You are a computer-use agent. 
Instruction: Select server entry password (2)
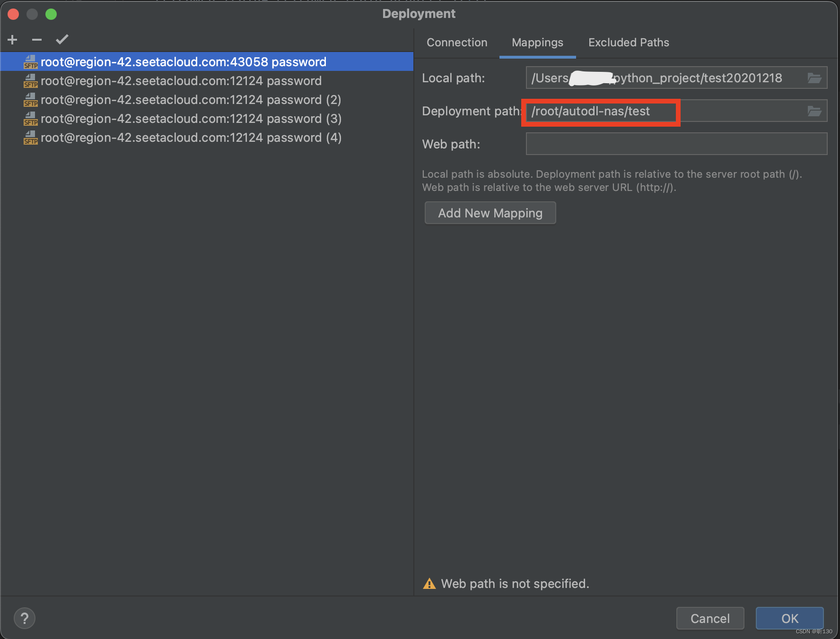coord(191,100)
